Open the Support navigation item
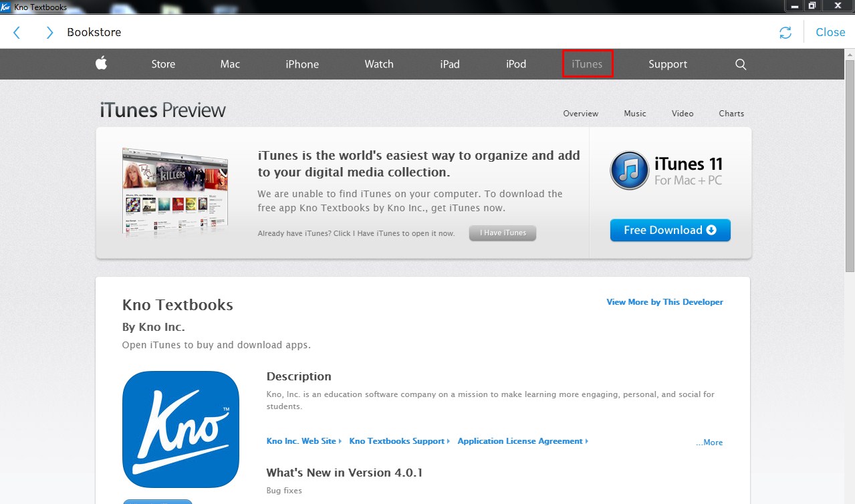This screenshot has height=504, width=855. 668,64
